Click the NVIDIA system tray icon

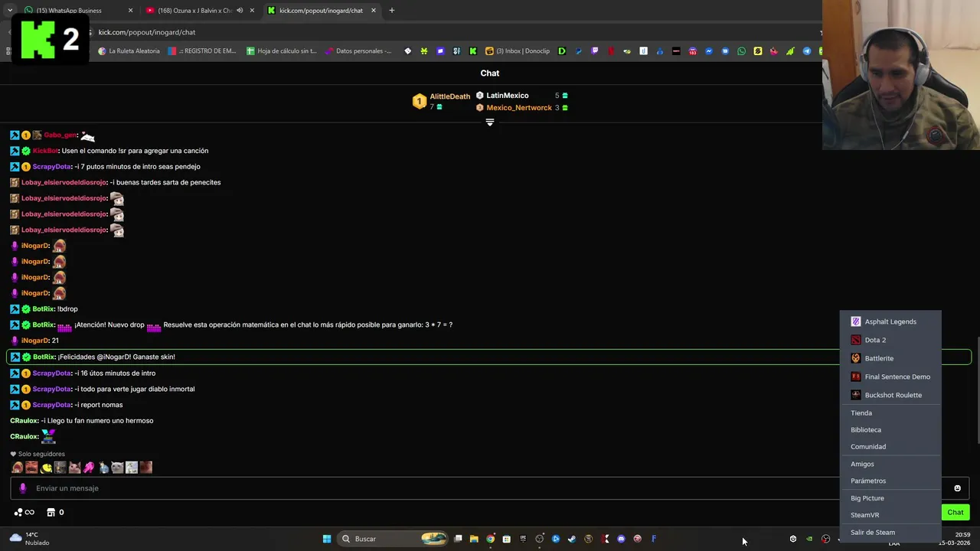tap(809, 539)
